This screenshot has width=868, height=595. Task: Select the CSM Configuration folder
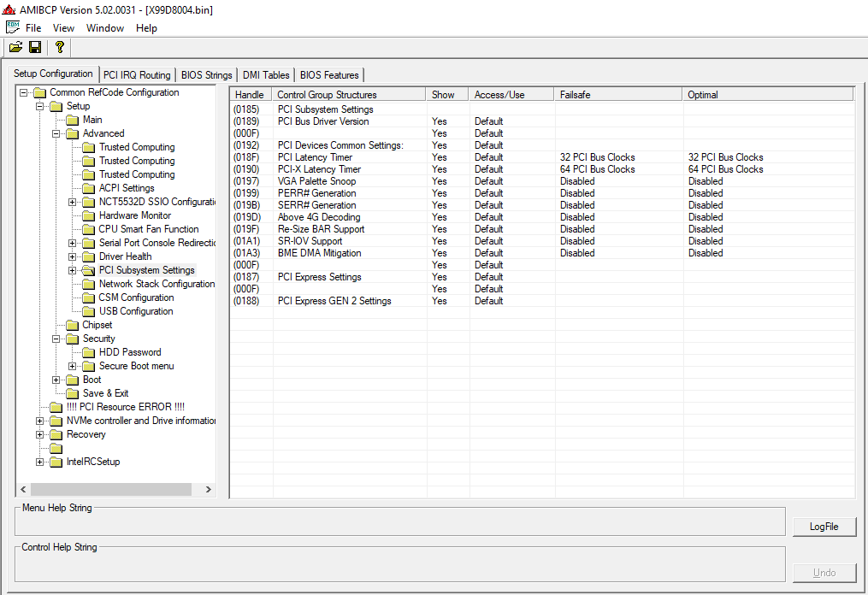click(136, 297)
